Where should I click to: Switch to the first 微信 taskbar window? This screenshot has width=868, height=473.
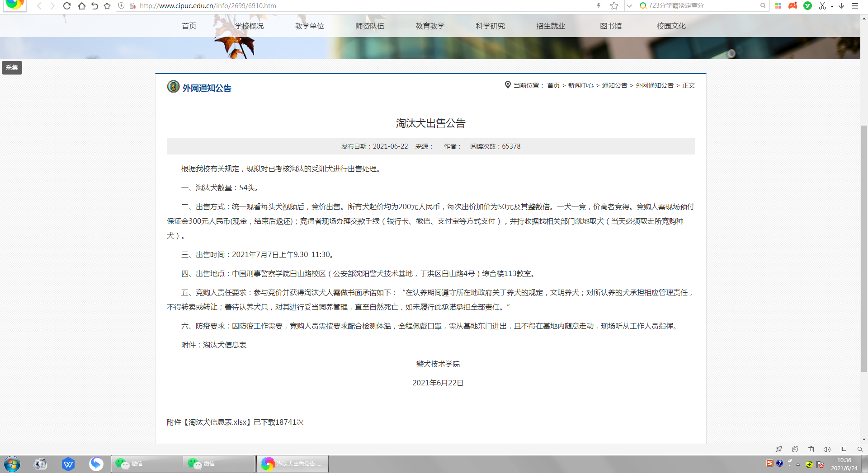pyautogui.click(x=147, y=464)
